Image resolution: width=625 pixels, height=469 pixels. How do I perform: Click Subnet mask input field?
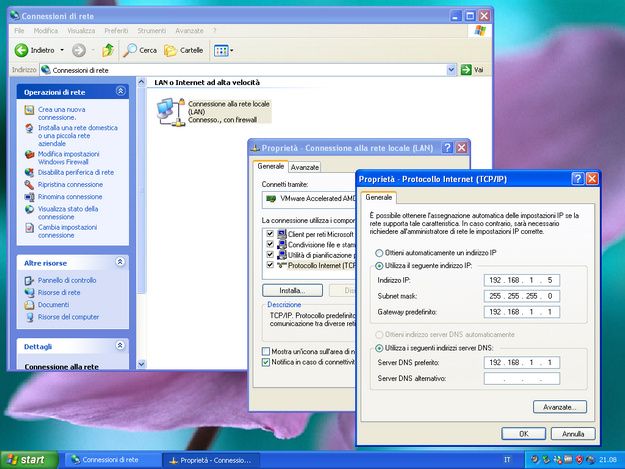(522, 296)
